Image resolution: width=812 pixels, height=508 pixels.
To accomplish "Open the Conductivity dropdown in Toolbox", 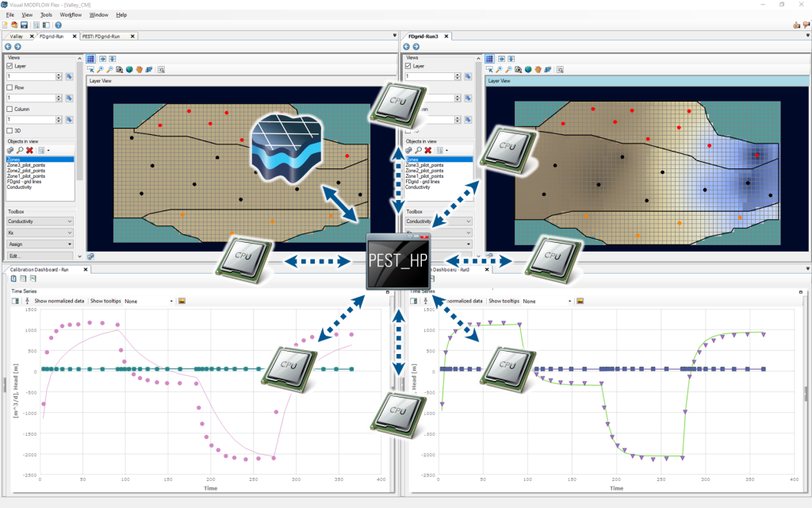I will (x=40, y=221).
